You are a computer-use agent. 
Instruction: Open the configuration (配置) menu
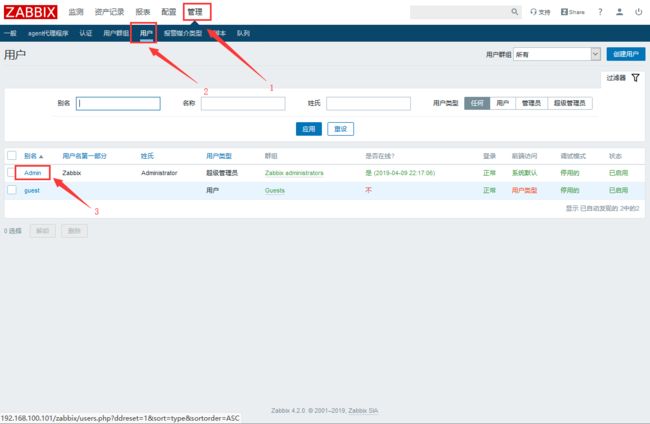pos(169,12)
